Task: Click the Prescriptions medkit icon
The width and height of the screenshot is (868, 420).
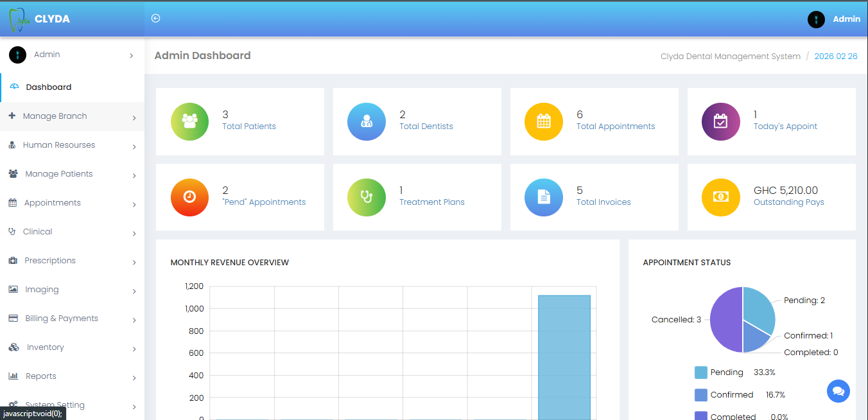Action: (13, 261)
